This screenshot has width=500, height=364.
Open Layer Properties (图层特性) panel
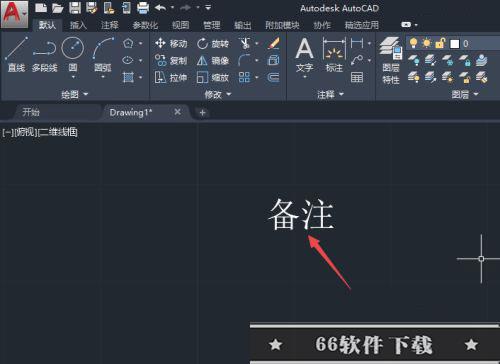391,60
